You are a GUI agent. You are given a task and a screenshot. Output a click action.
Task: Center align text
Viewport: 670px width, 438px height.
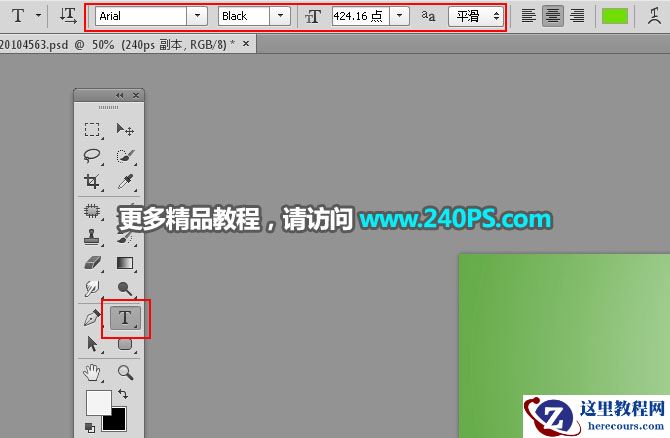click(553, 16)
